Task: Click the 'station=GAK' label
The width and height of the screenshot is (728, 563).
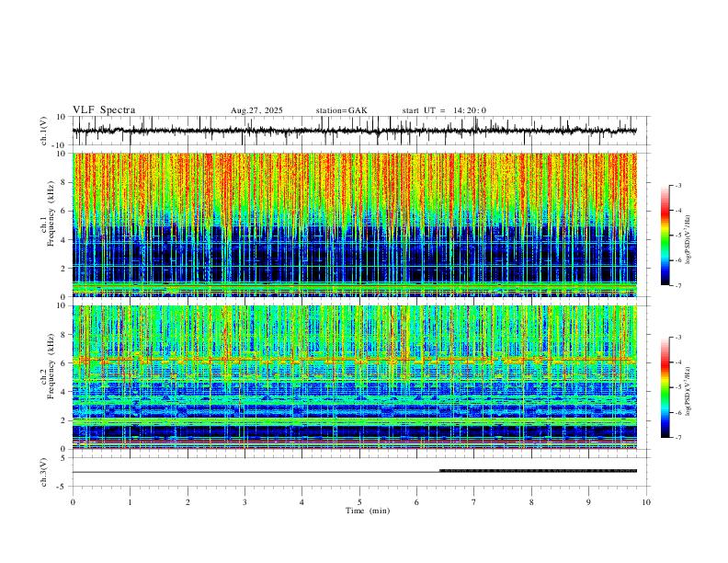Action: click(x=341, y=110)
